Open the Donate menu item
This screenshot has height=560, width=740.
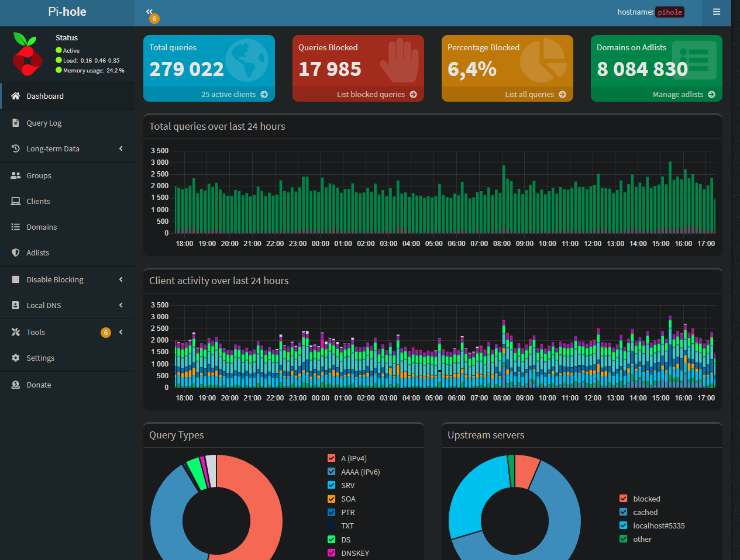67,385
